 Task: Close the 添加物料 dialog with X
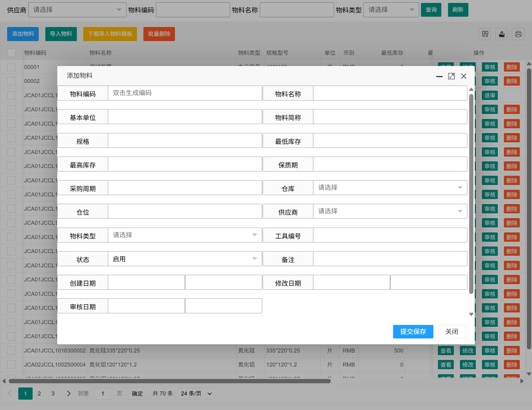(x=464, y=76)
